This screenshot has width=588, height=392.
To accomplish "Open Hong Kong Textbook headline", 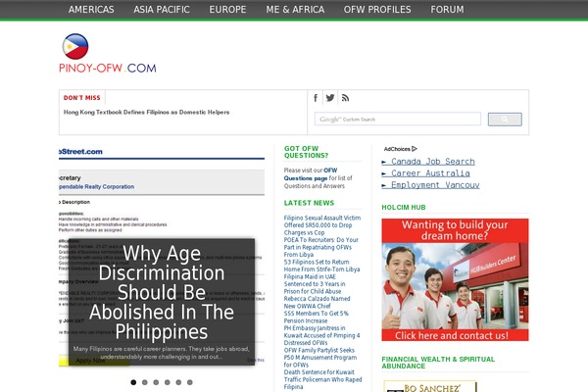I will [146, 112].
